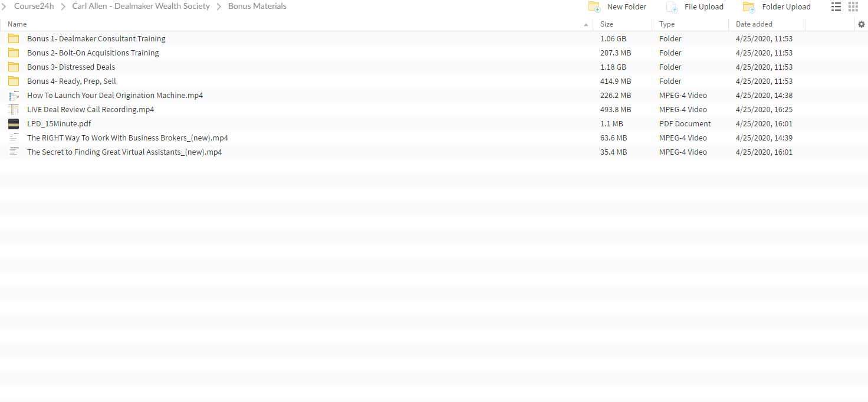Viewport: 868px width, 402px height.
Task: Switch to list view icon
Action: (x=836, y=6)
